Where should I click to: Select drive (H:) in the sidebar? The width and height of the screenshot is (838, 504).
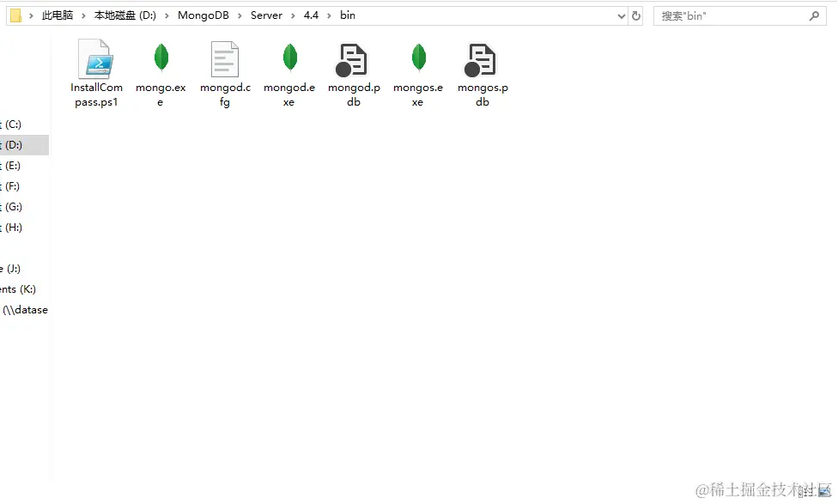tap(26, 227)
